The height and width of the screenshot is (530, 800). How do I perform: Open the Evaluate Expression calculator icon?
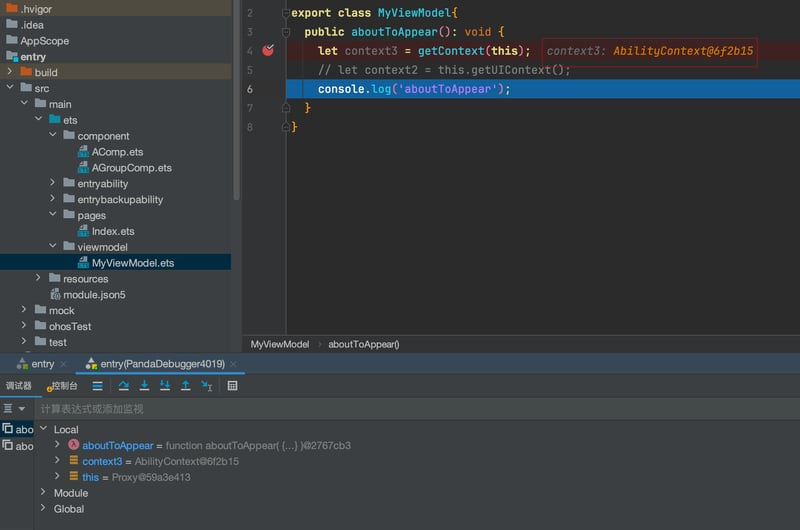(x=232, y=386)
